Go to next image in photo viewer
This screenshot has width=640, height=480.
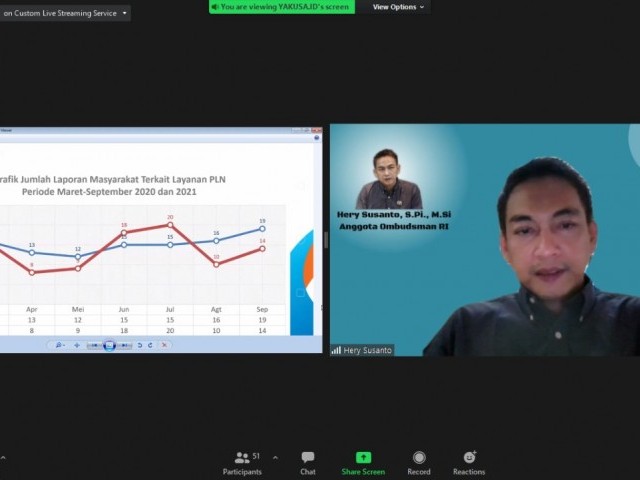[124, 345]
